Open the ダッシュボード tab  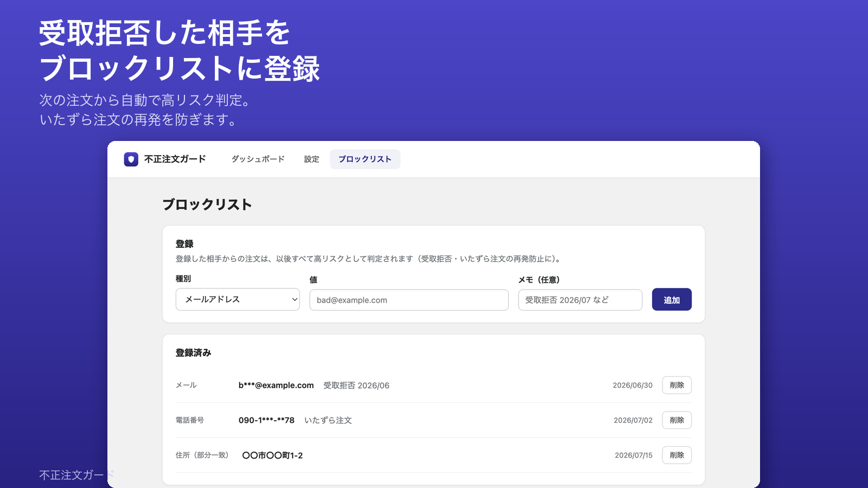pyautogui.click(x=258, y=159)
